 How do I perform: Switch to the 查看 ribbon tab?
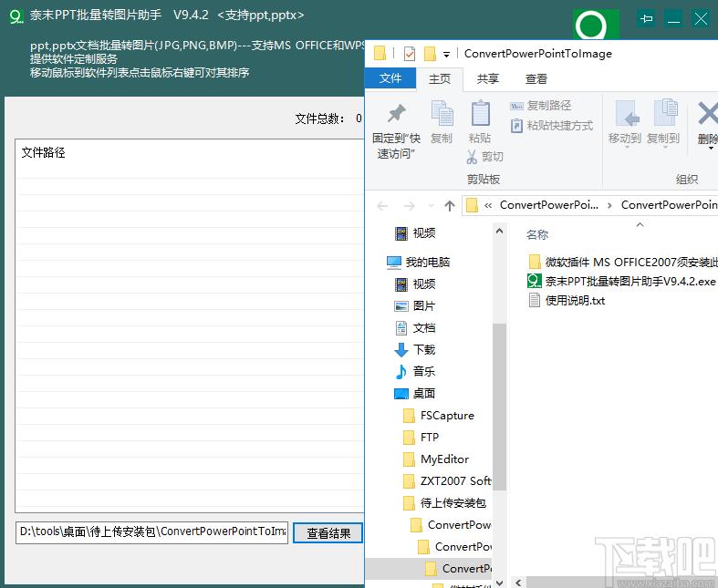coord(536,78)
